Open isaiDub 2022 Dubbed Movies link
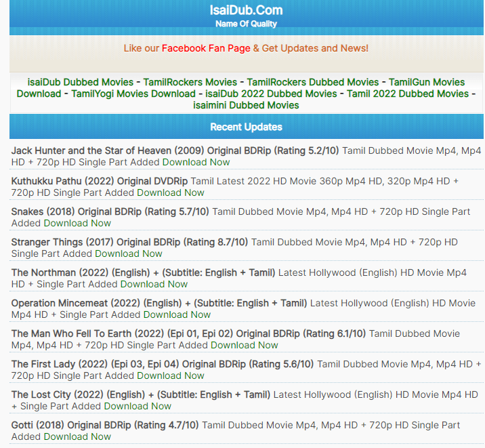 click(x=271, y=94)
